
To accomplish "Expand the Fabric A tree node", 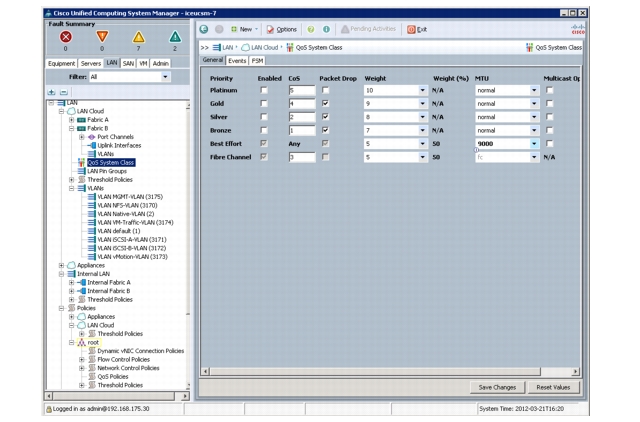I will coord(71,120).
